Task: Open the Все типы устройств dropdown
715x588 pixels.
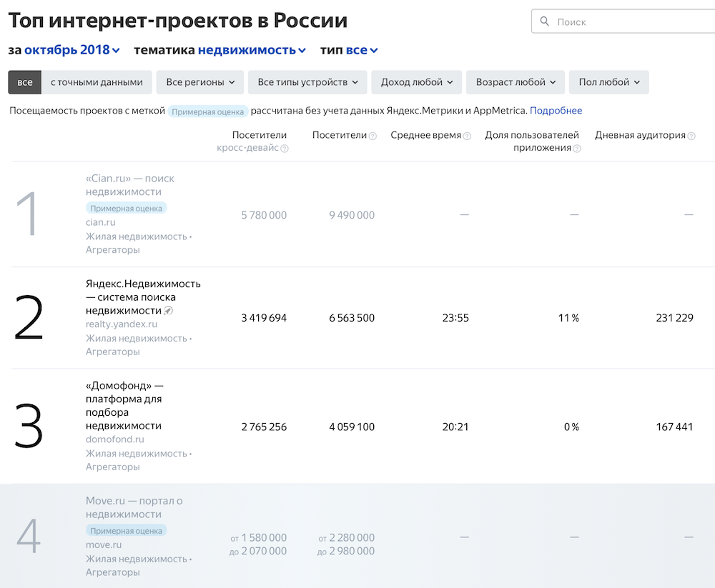Action: 307,82
